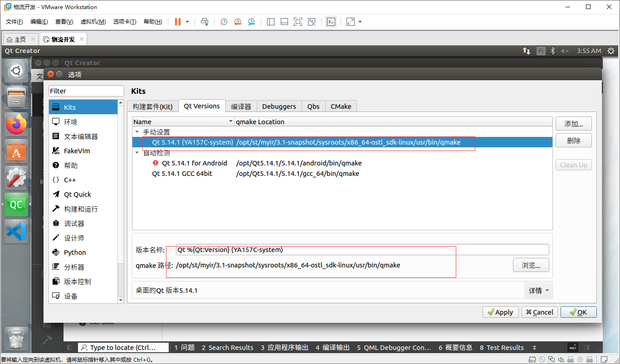
Task: Revert the virtual machine to its snapshot
Action: (x=238, y=22)
